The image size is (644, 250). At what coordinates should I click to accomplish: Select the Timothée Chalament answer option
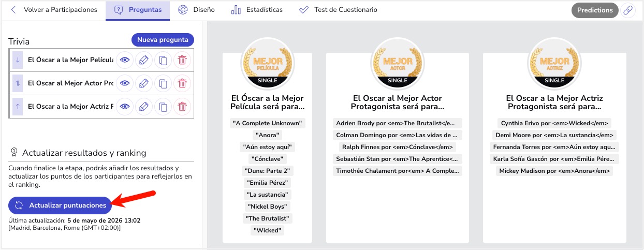point(397,171)
